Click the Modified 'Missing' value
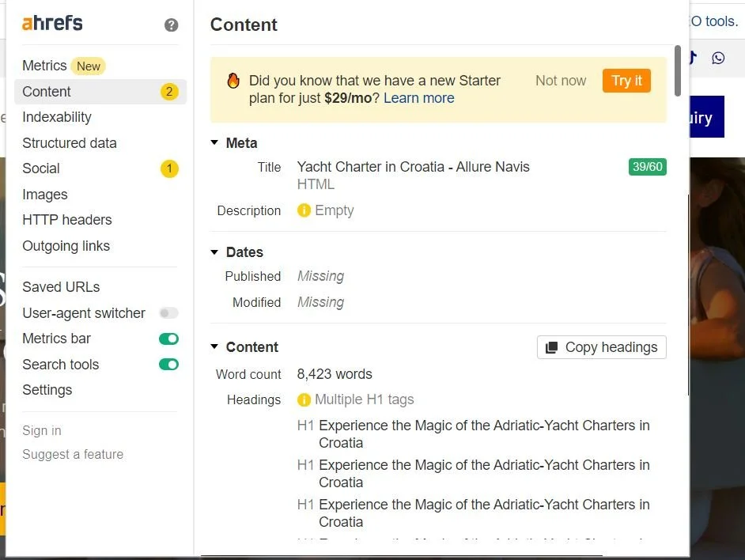 321,302
